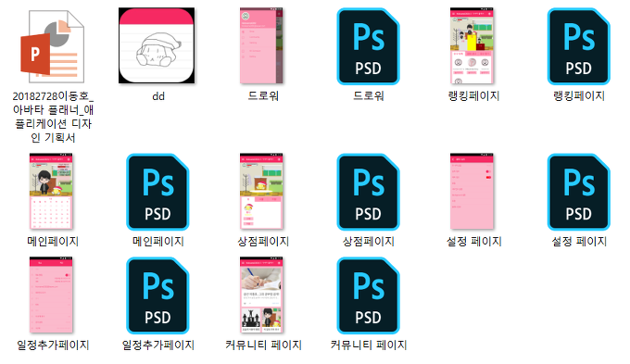Viewport: 630px width, 364px height.
Task: Click the 드로워 label under image thumbnail
Action: click(263, 95)
